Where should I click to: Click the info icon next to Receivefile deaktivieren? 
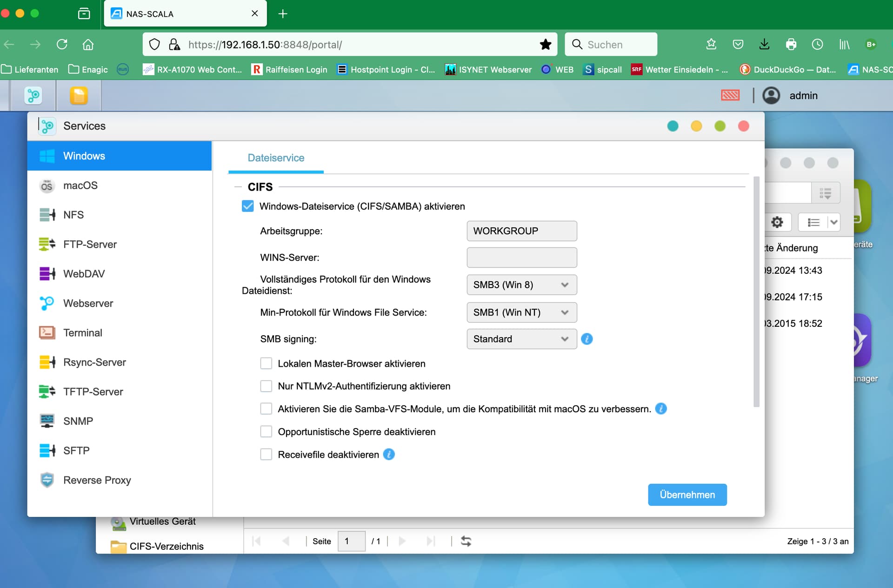coord(389,454)
